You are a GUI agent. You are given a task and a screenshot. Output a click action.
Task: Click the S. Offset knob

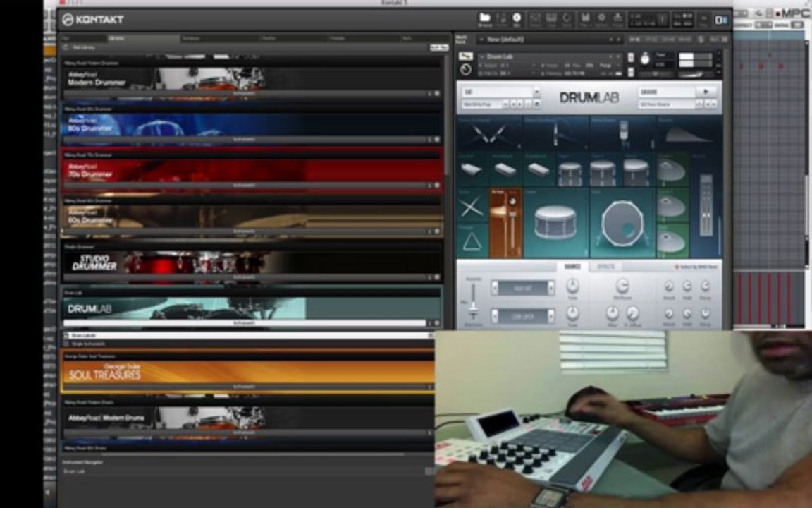pyautogui.click(x=633, y=313)
